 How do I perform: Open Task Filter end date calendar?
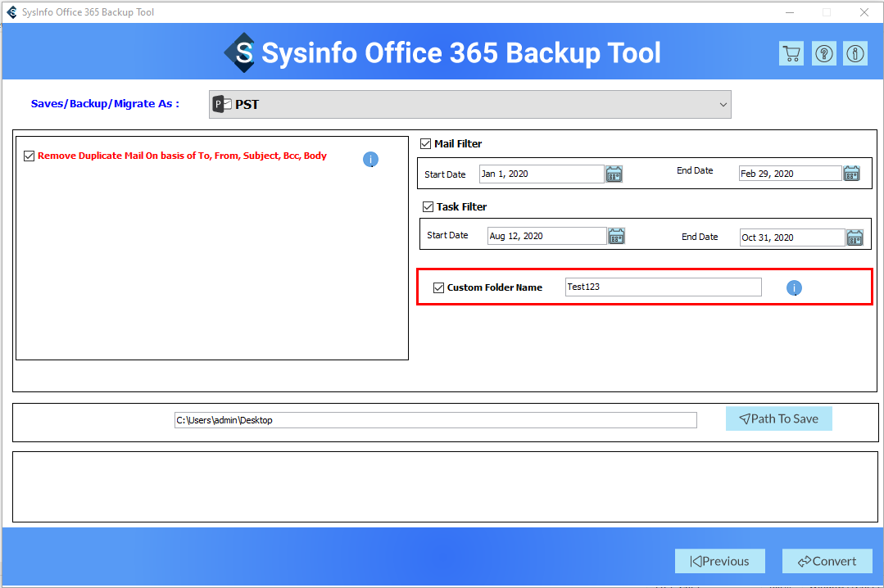pos(855,237)
